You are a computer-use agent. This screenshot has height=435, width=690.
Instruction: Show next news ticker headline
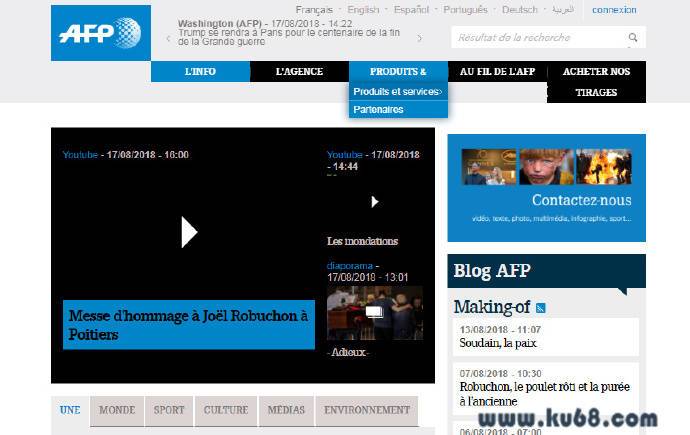(x=420, y=39)
